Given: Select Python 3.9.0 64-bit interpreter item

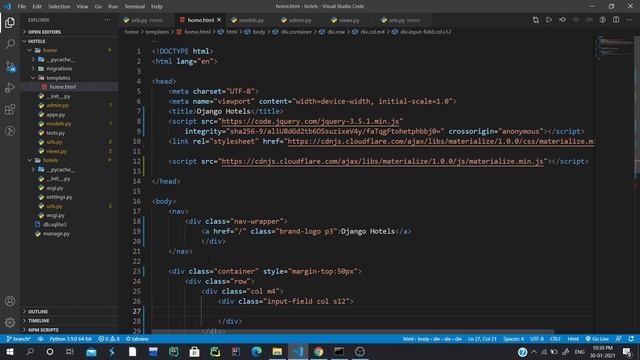Looking at the screenshot, I should [70, 339].
